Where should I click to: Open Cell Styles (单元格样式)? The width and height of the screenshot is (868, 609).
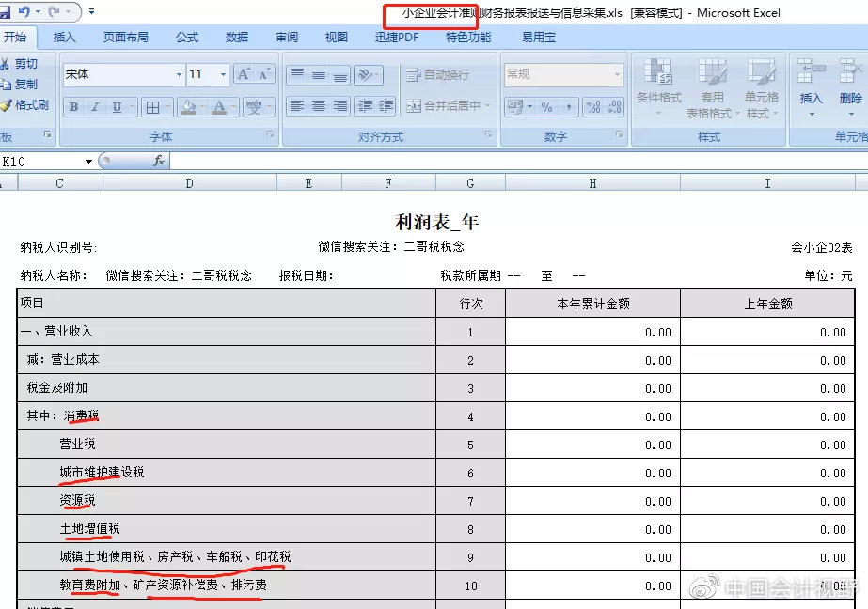[x=762, y=88]
